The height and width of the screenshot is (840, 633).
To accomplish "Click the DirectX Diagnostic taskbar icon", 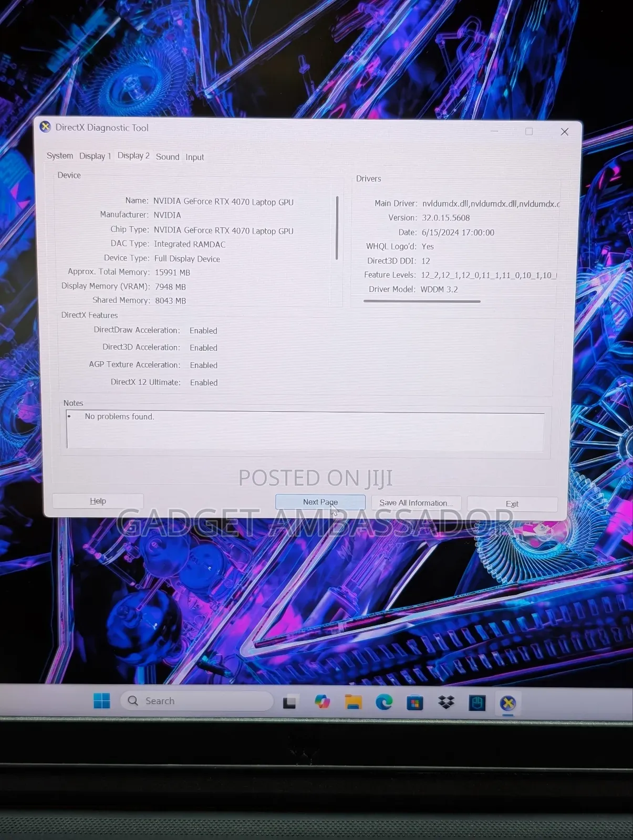I will 508,703.
